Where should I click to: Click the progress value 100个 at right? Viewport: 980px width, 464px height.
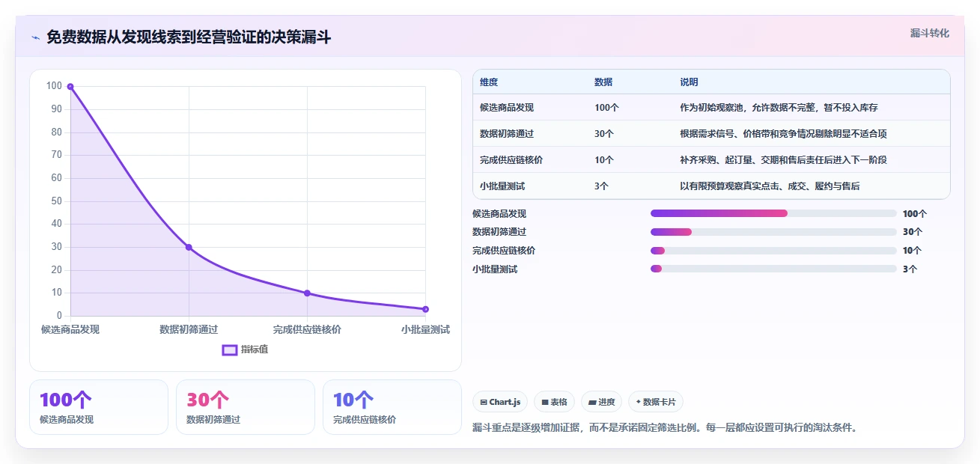click(x=915, y=214)
